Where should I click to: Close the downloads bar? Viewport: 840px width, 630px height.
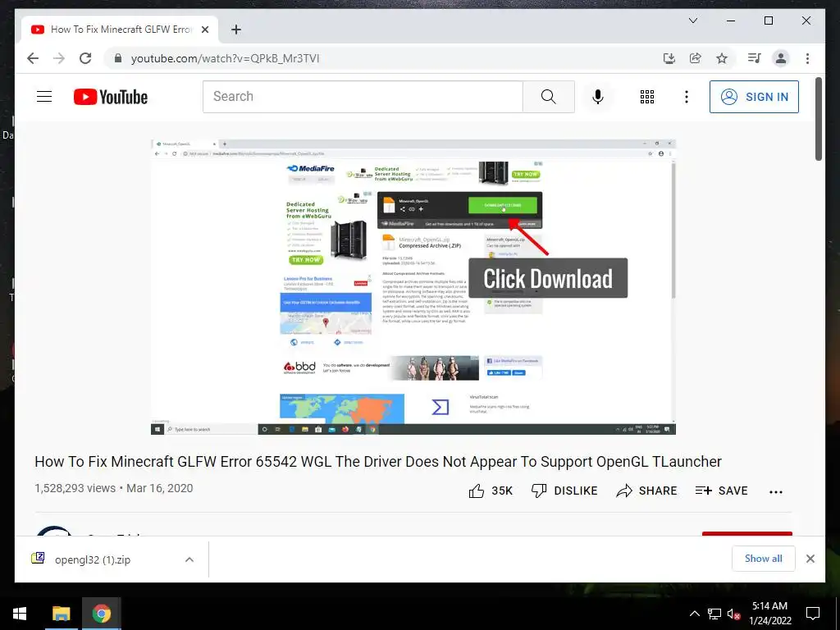tap(810, 559)
